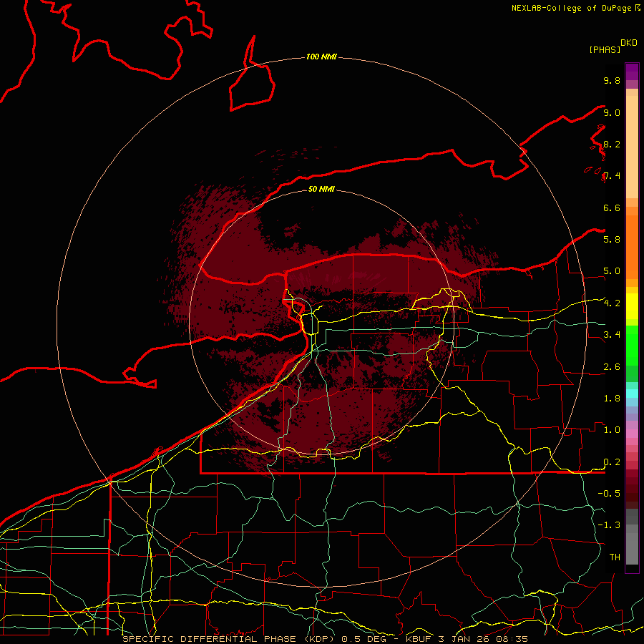Click the NEXLAB-College of DuPage header text
The height and width of the screenshot is (644, 644).
(571, 8)
